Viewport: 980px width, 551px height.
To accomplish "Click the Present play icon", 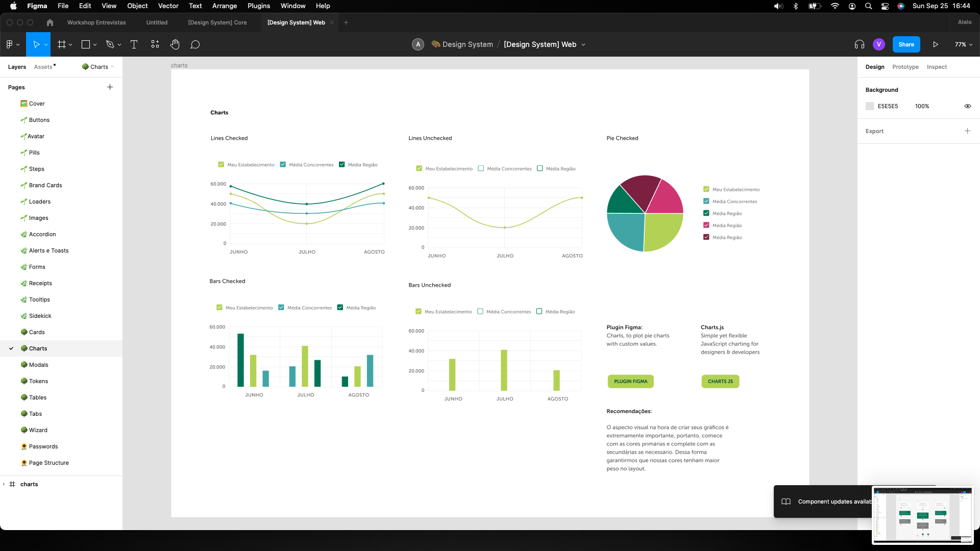I will (x=935, y=44).
